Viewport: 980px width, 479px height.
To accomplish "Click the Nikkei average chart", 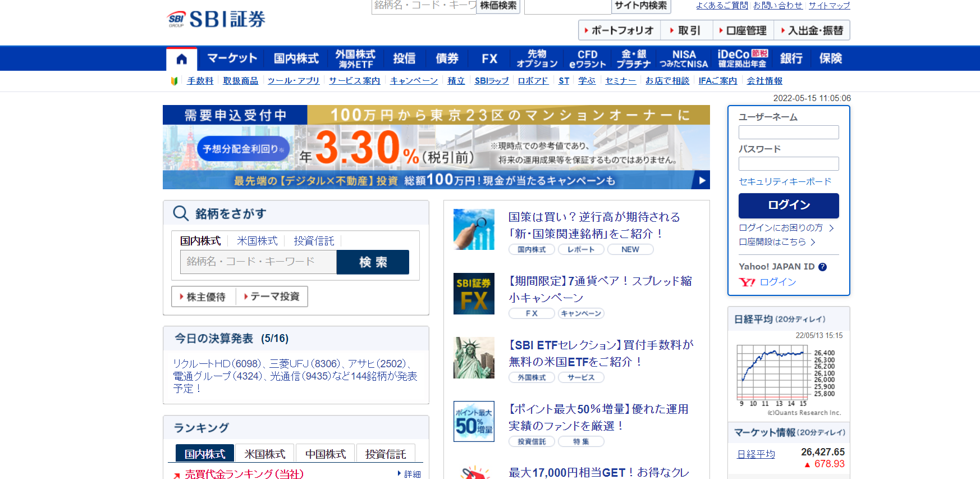I will [x=786, y=375].
